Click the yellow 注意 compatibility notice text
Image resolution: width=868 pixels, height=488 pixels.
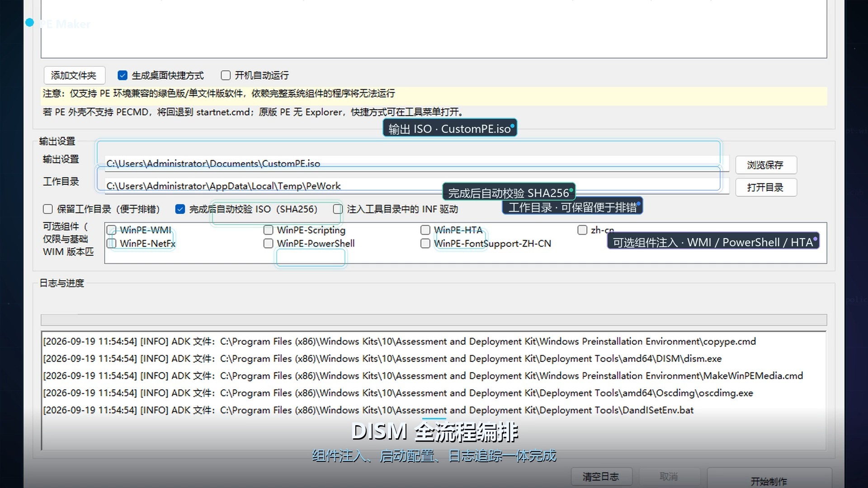tap(219, 94)
